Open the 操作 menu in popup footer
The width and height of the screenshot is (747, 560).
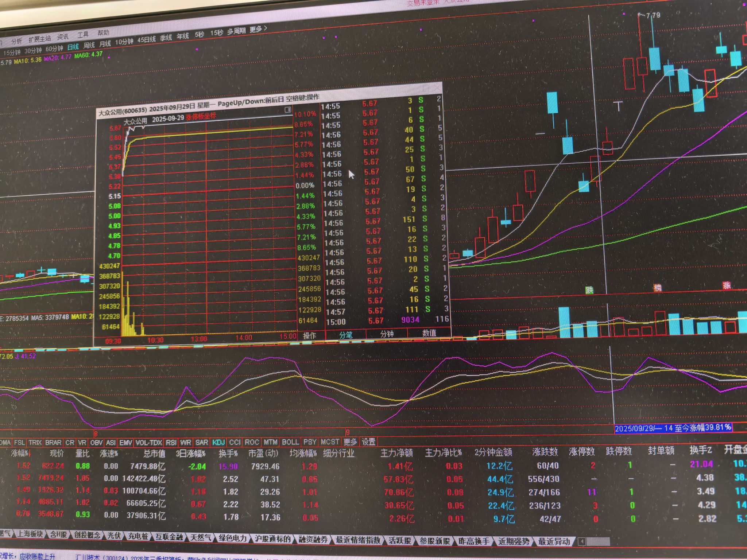[x=309, y=335]
